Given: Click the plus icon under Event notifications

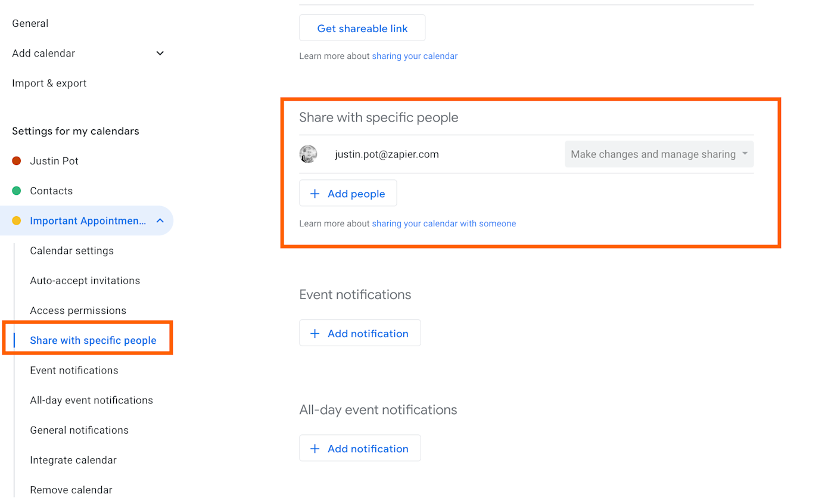Looking at the screenshot, I should pos(315,334).
